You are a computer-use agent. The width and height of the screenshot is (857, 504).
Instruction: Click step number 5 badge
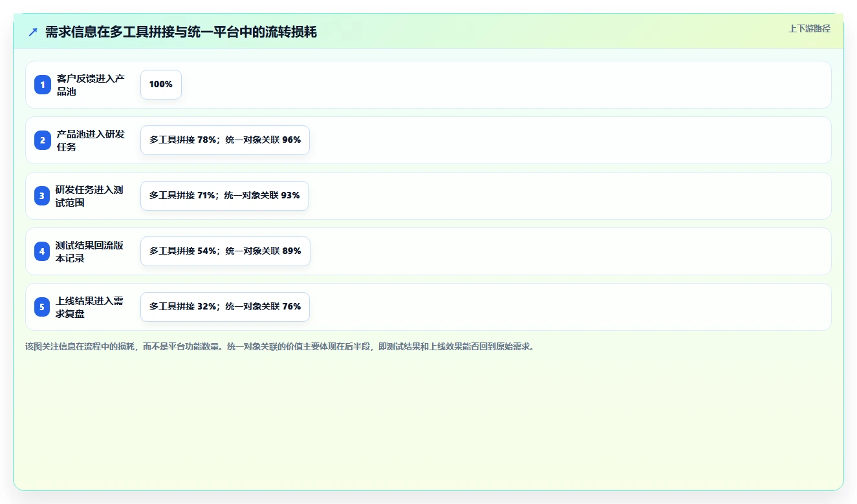click(42, 307)
